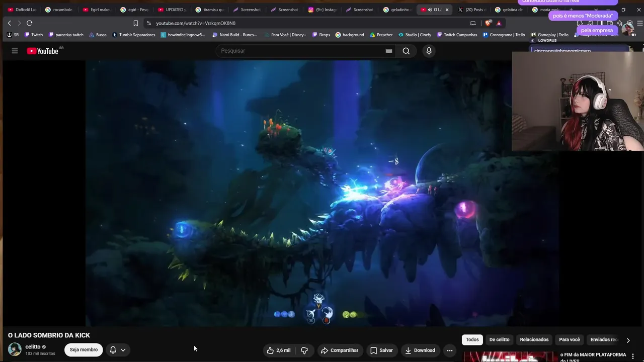Select the De celitto filter chip
Image resolution: width=644 pixels, height=362 pixels.
tap(499, 340)
